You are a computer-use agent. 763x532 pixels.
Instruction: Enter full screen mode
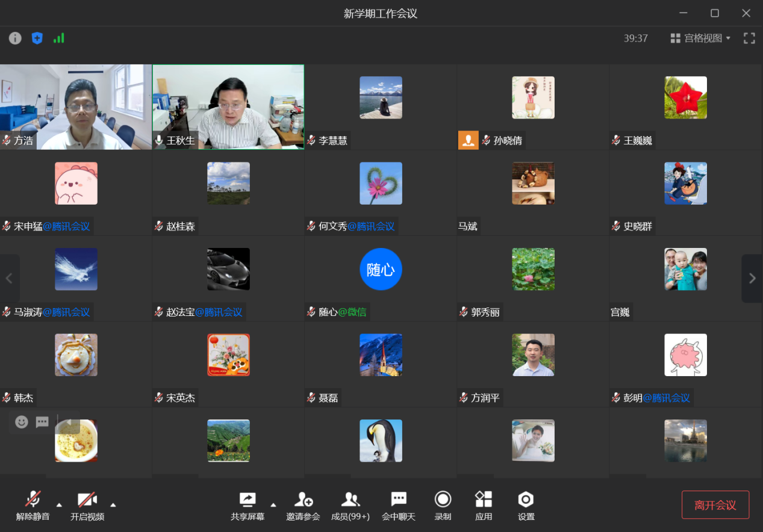tap(749, 39)
